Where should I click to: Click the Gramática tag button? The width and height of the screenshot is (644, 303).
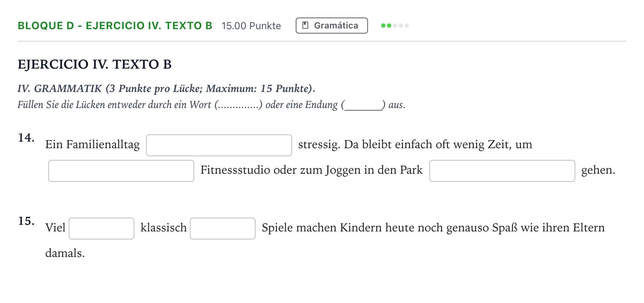coord(331,26)
